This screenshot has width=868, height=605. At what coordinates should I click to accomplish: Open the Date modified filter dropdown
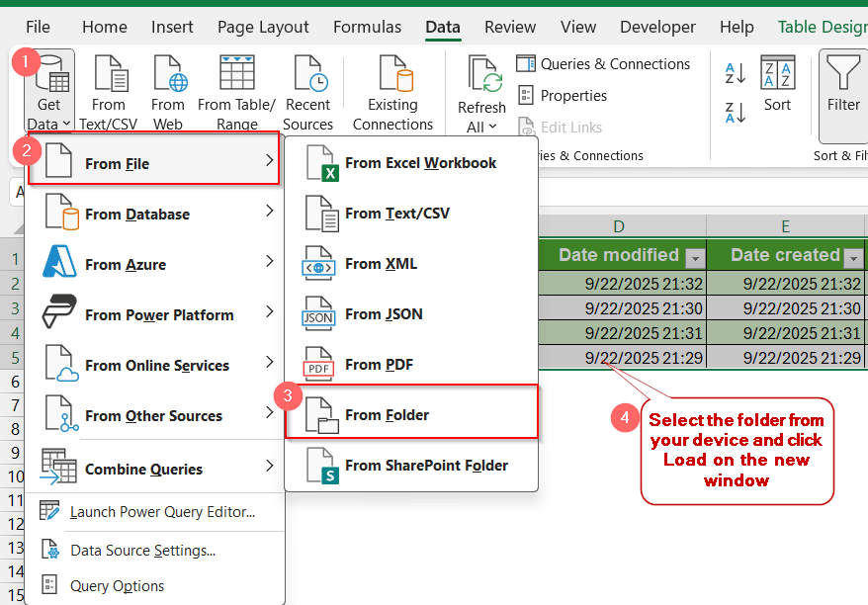tap(695, 257)
